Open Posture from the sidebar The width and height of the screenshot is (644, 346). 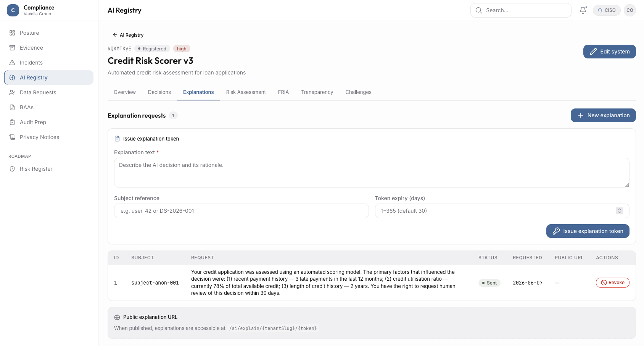pyautogui.click(x=48, y=33)
